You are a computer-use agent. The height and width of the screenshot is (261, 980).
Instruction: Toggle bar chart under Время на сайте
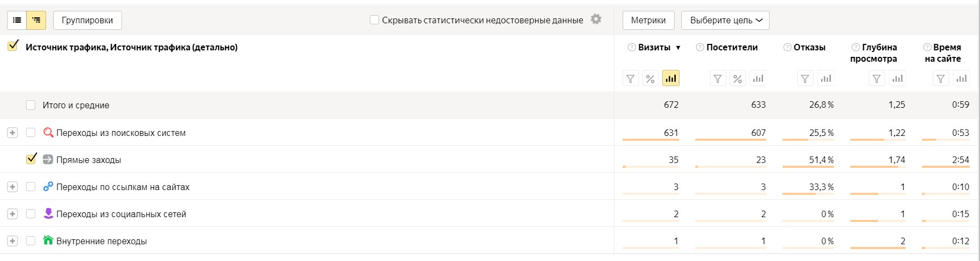(962, 79)
